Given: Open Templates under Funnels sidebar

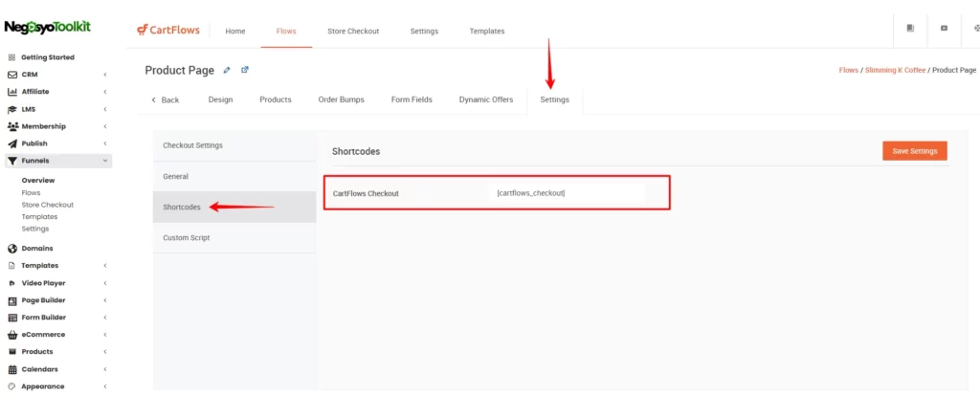Looking at the screenshot, I should (x=39, y=217).
